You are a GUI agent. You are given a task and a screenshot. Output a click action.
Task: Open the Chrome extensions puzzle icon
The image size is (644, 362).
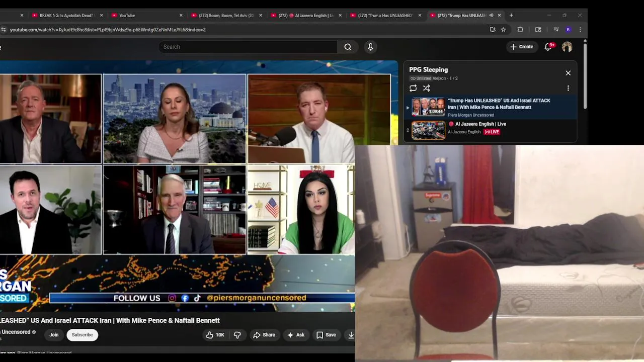[520, 30]
